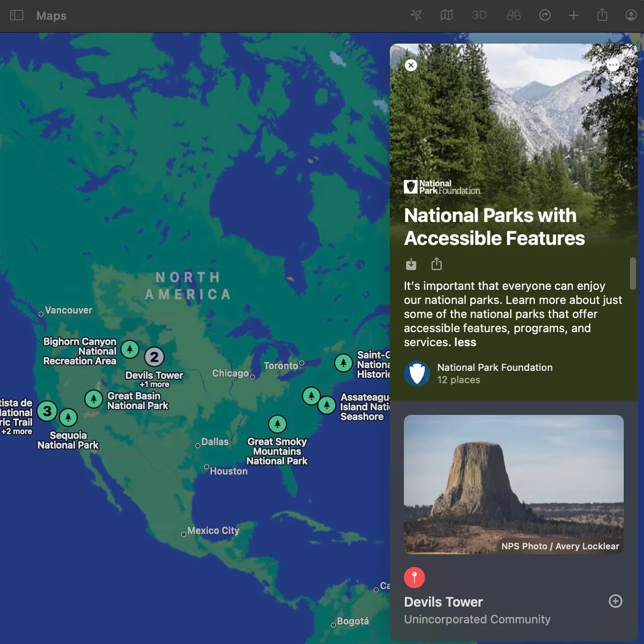This screenshot has height=644, width=644.
Task: Share the guide using the share icon
Action: pyautogui.click(x=436, y=264)
